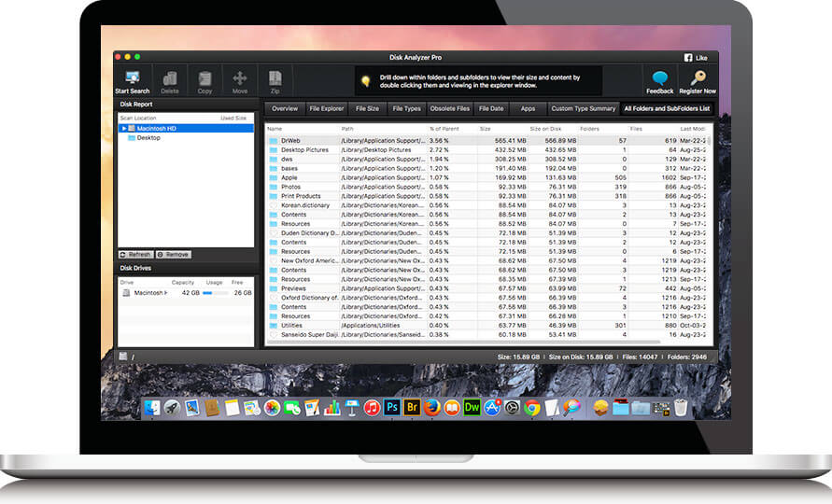Select the Korean.dictionary row
The width and height of the screenshot is (832, 504).
pyautogui.click(x=487, y=205)
